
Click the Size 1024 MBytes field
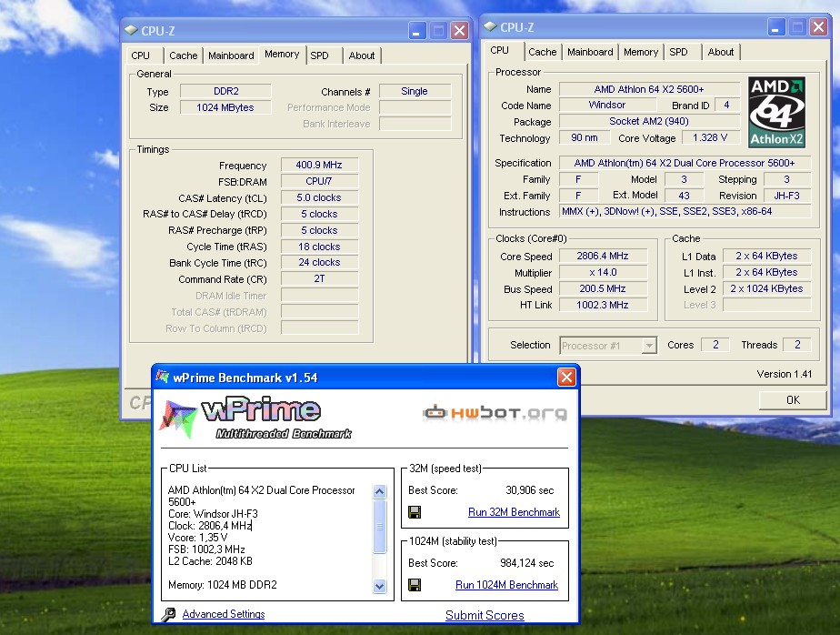tap(225, 107)
